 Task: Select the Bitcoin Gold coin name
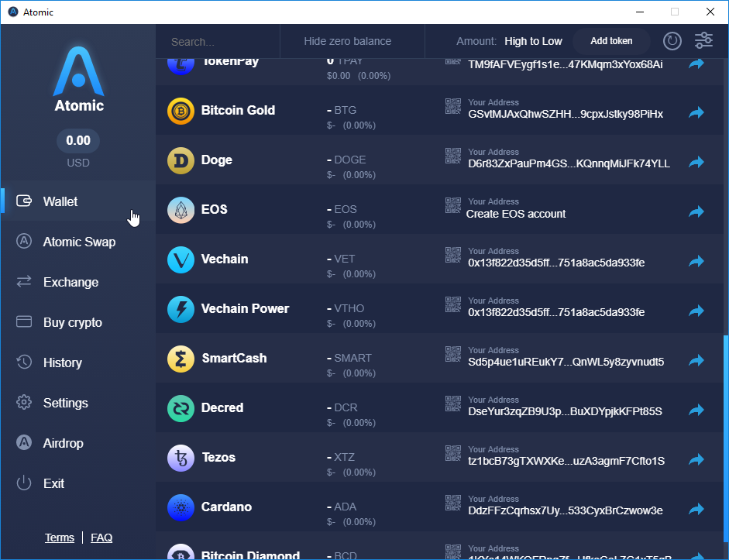coord(238,111)
